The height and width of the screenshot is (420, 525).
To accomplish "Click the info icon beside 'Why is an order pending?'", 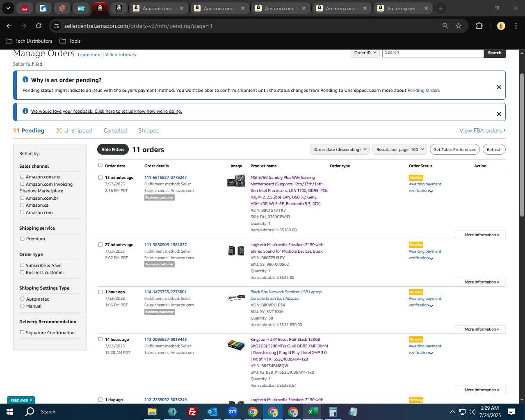I will click(x=25, y=80).
